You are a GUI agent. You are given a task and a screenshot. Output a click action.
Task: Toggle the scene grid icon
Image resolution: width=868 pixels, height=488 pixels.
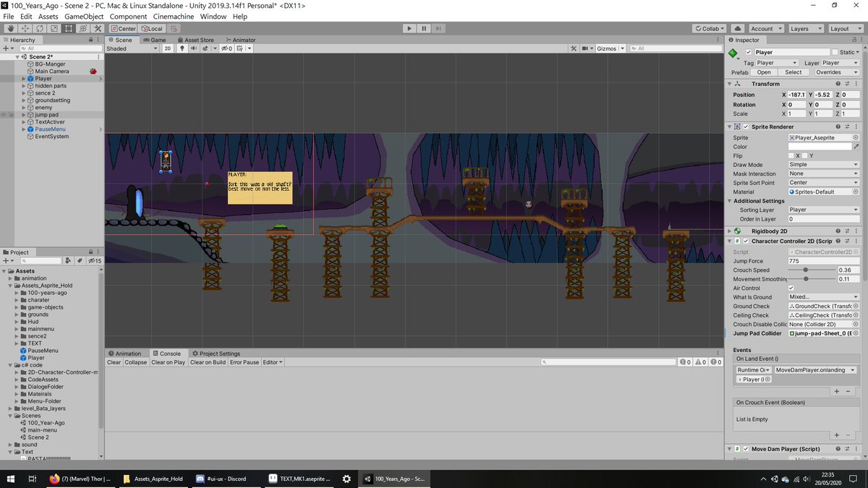pyautogui.click(x=241, y=48)
